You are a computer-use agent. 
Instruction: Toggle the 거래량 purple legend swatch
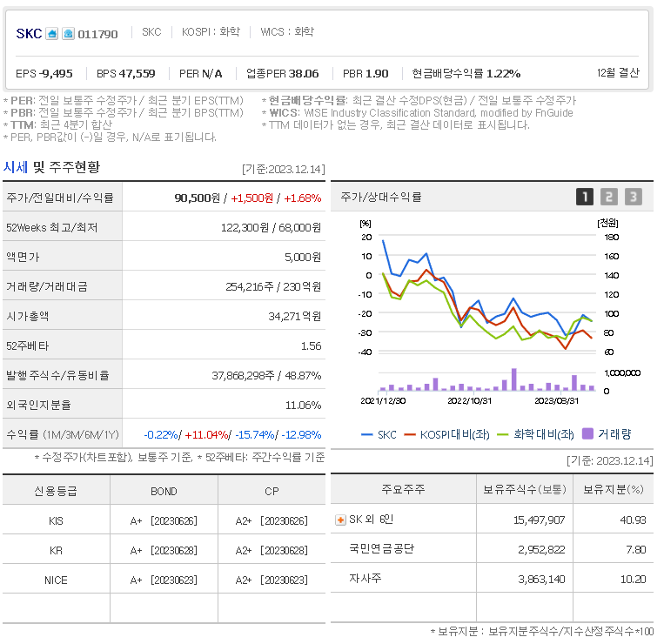click(x=607, y=434)
